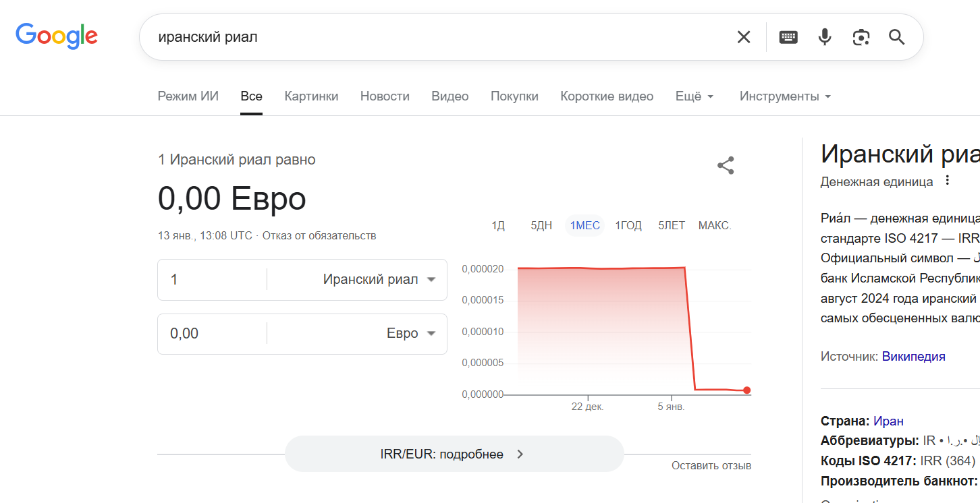980x503 pixels.
Task: Show the 1ГОД chart range
Action: click(x=628, y=225)
